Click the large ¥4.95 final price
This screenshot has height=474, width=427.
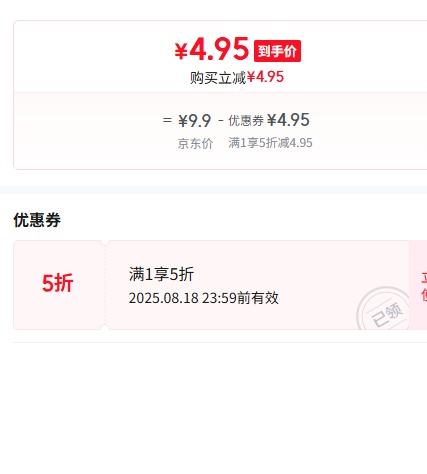coord(212,49)
